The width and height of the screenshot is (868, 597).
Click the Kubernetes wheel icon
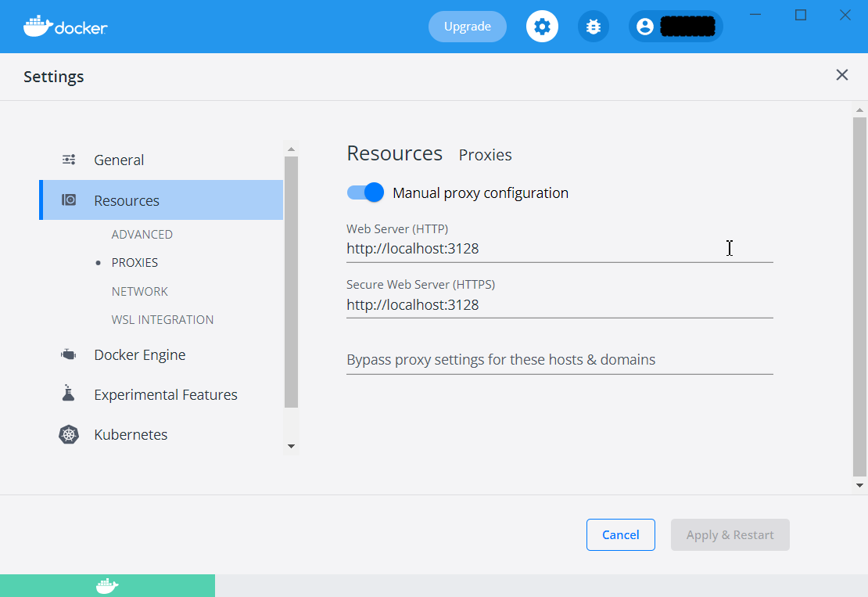69,435
